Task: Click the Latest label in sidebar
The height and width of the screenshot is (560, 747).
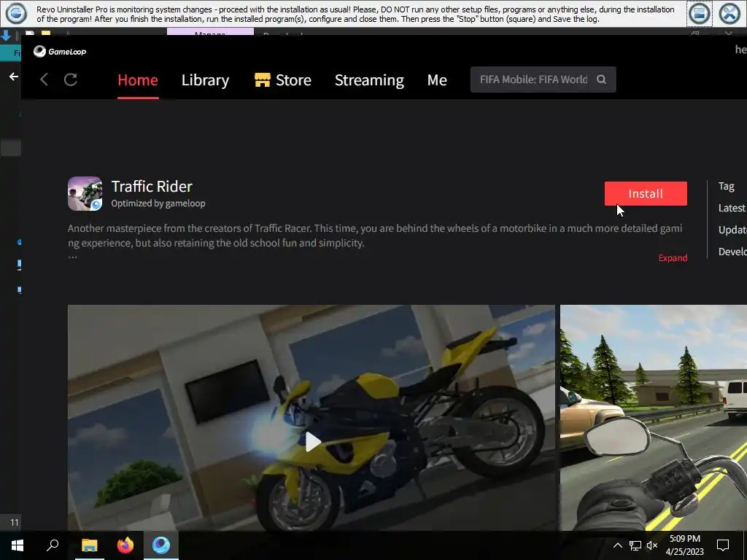Action: pos(732,208)
